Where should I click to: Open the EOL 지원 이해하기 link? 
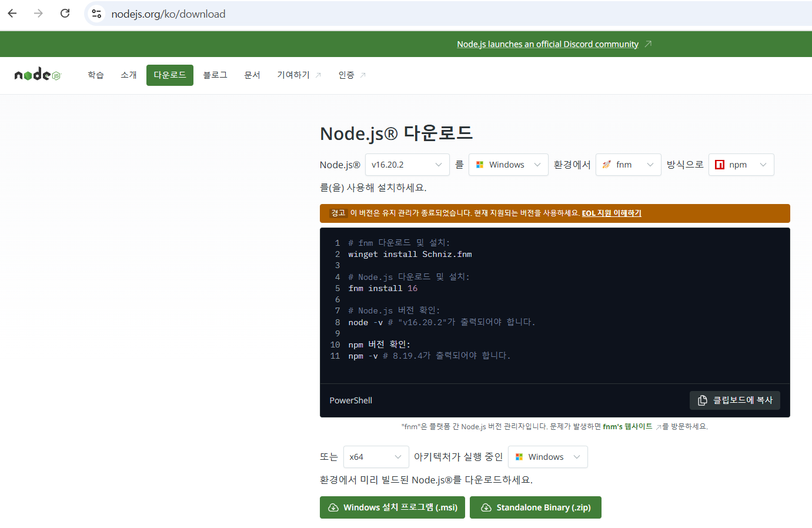tap(611, 213)
